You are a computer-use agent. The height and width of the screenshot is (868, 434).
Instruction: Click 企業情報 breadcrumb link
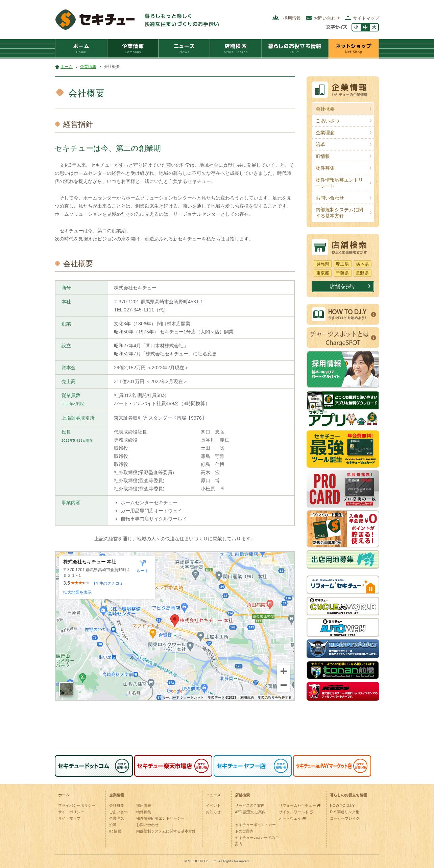pos(88,67)
